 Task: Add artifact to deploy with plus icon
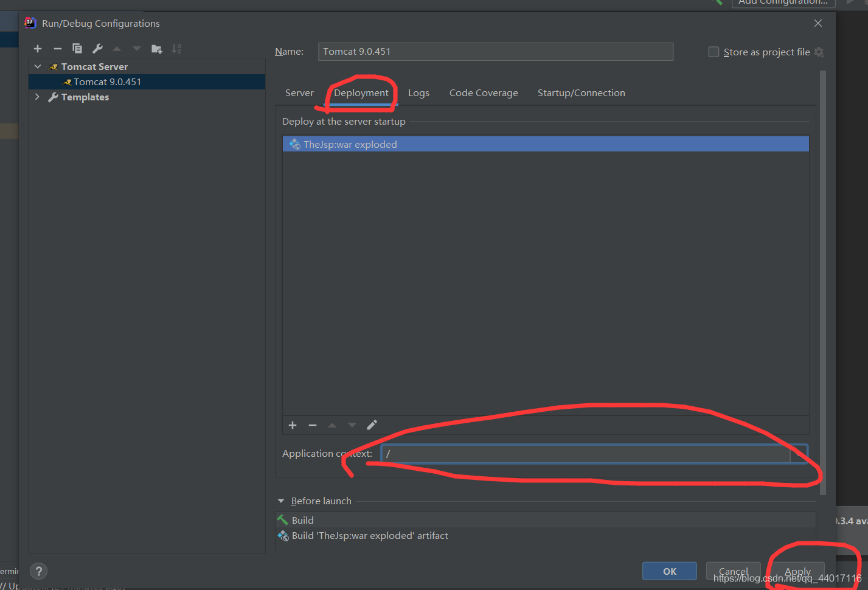293,425
